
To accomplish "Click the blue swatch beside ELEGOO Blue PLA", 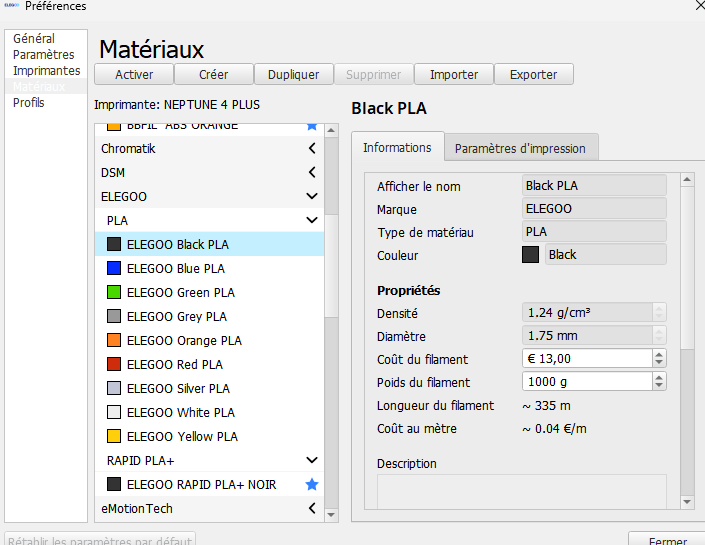I will coord(114,268).
